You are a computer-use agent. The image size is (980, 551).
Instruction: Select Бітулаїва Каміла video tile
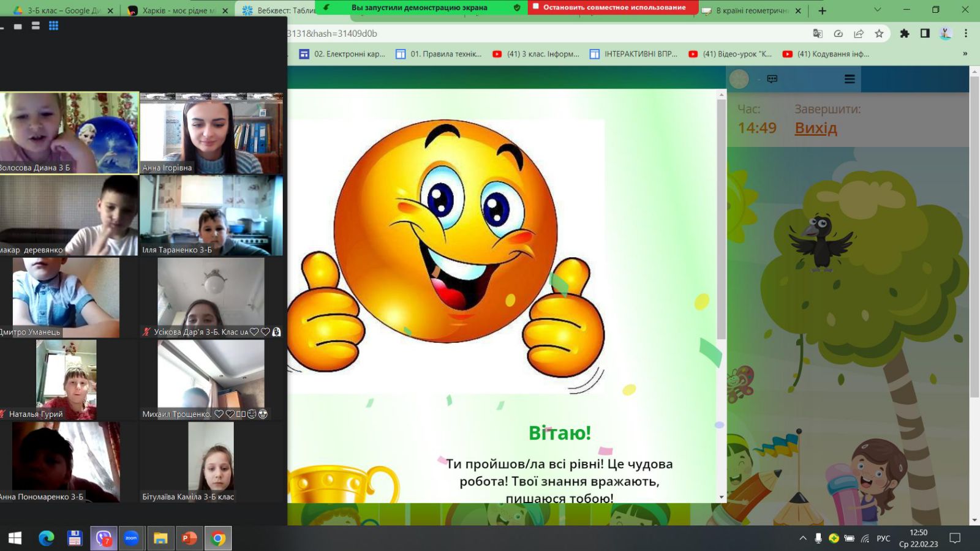pos(211,462)
